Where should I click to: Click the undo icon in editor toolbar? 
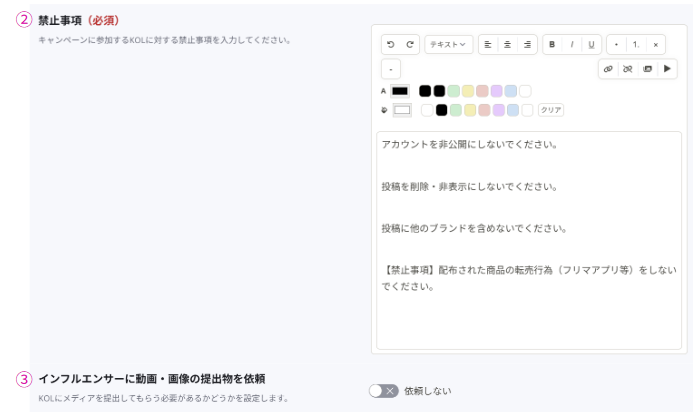[391, 45]
